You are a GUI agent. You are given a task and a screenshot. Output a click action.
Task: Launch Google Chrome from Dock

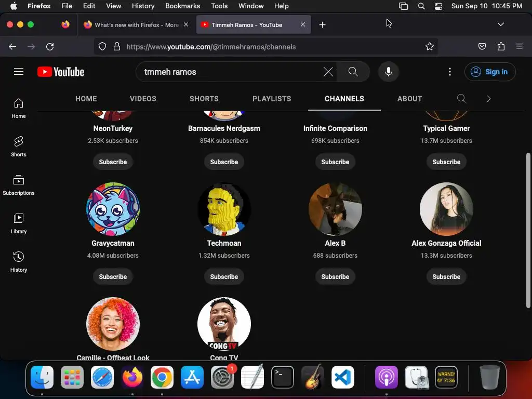[162, 377]
